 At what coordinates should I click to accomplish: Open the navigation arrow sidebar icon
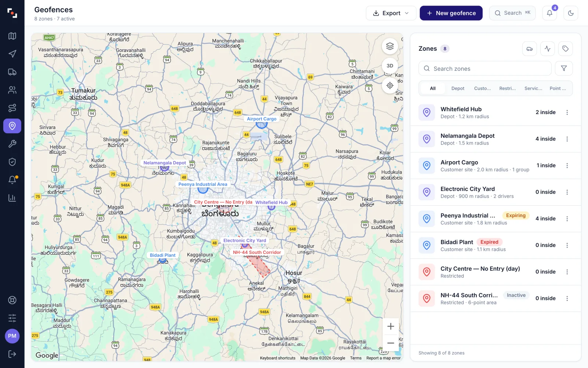click(12, 54)
